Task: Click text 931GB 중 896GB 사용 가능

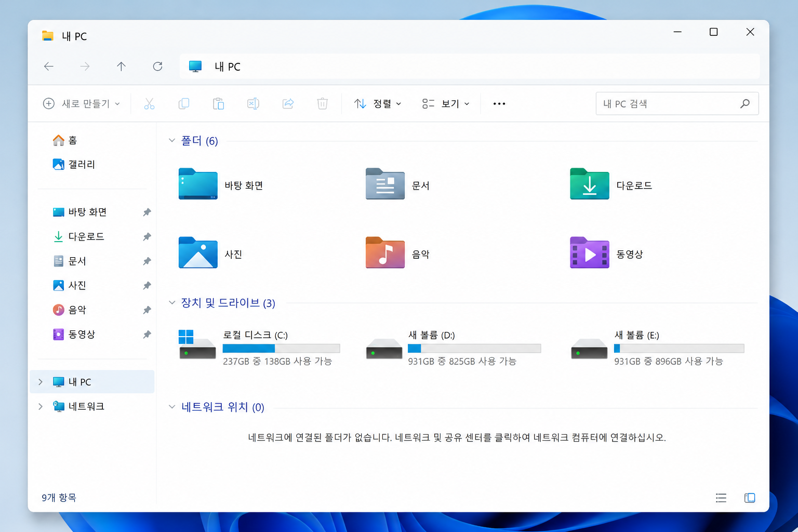Action: tap(669, 361)
